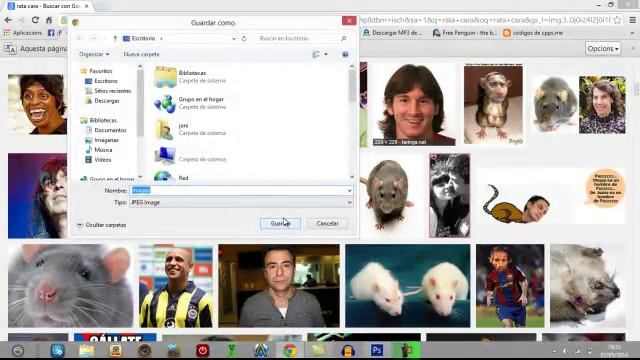Click the refresh icon beside the address bar
Viewport: 640px width, 360px height.
coord(244,38)
